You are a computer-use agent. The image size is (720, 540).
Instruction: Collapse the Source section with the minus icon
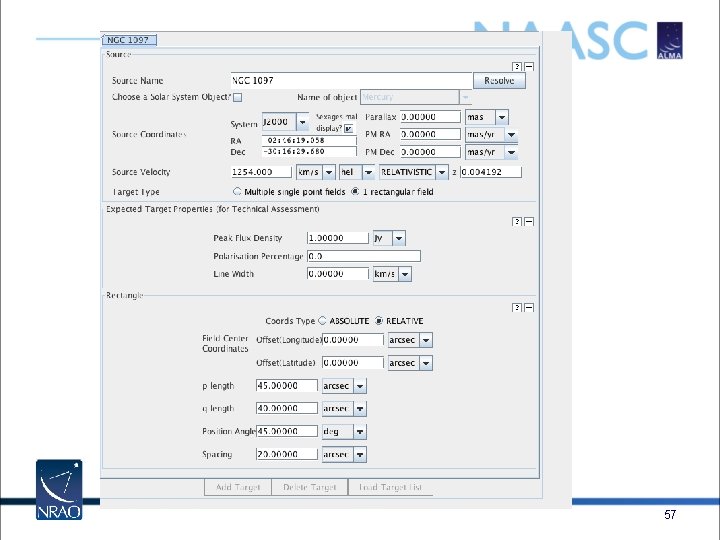[529, 67]
